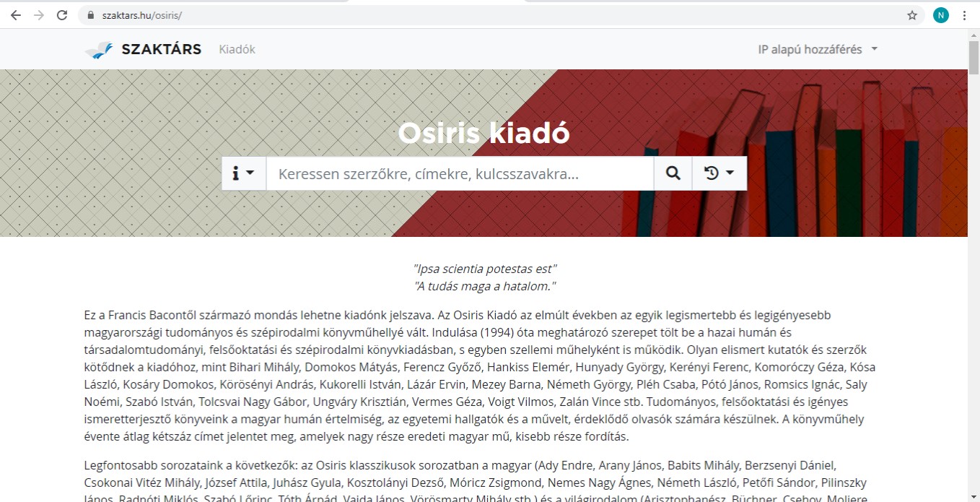Go back to the previous page

(16, 15)
